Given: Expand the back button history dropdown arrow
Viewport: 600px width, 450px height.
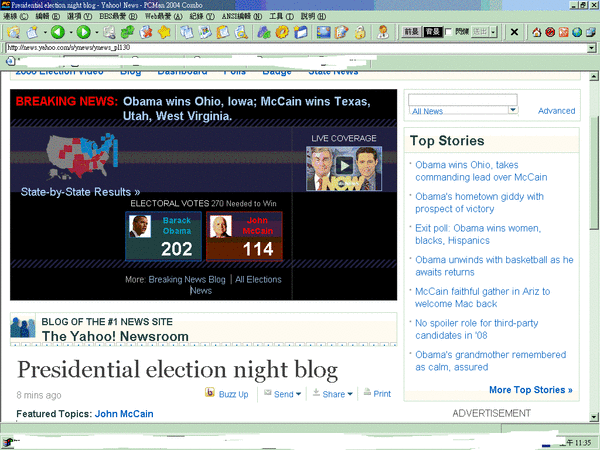Looking at the screenshot, I should click(x=70, y=32).
